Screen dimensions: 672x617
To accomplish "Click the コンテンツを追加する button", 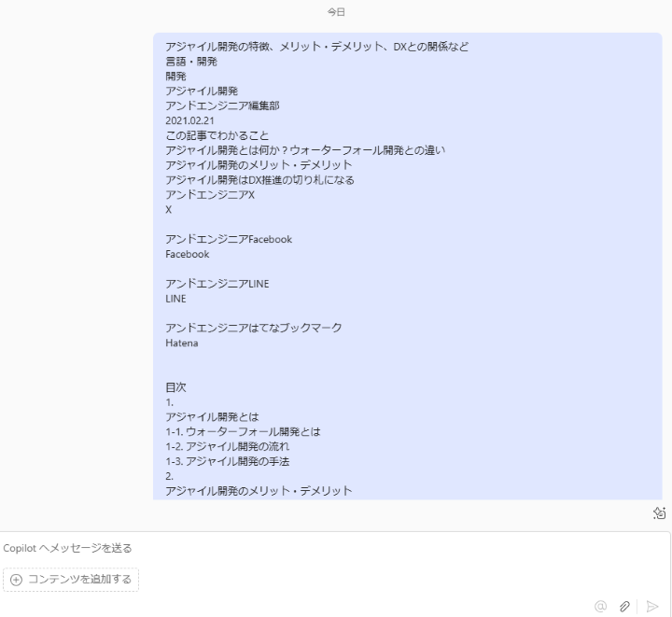I will click(71, 580).
